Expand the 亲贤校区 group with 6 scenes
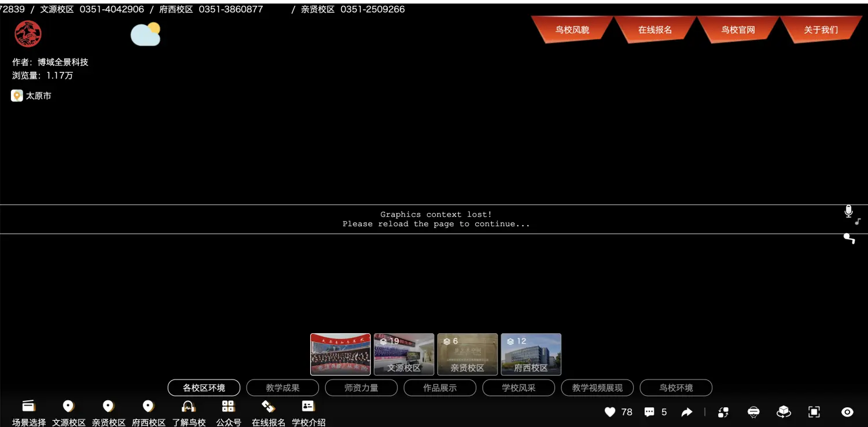Screen dimensions: 868x427 click(x=467, y=354)
